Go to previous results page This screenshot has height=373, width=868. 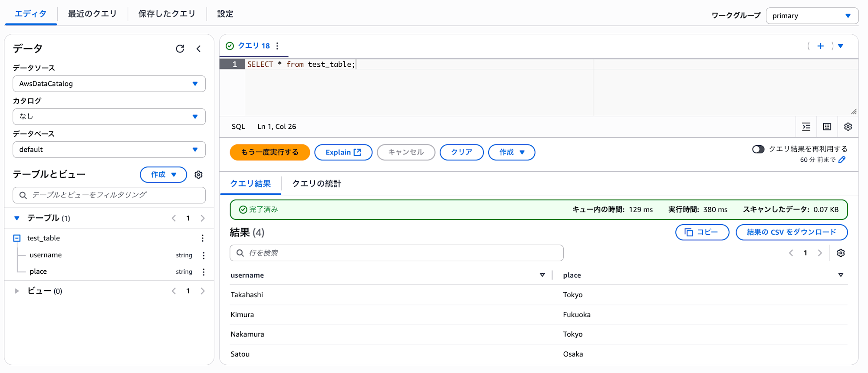[791, 253]
